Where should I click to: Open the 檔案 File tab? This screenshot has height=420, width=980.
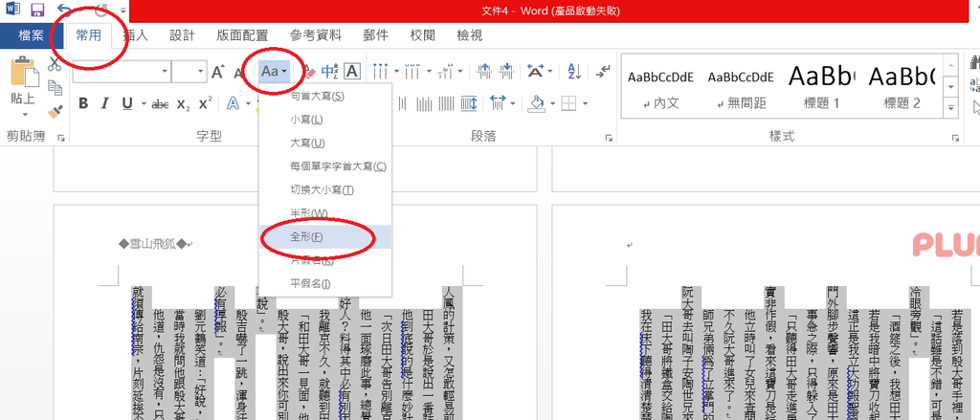[x=32, y=35]
